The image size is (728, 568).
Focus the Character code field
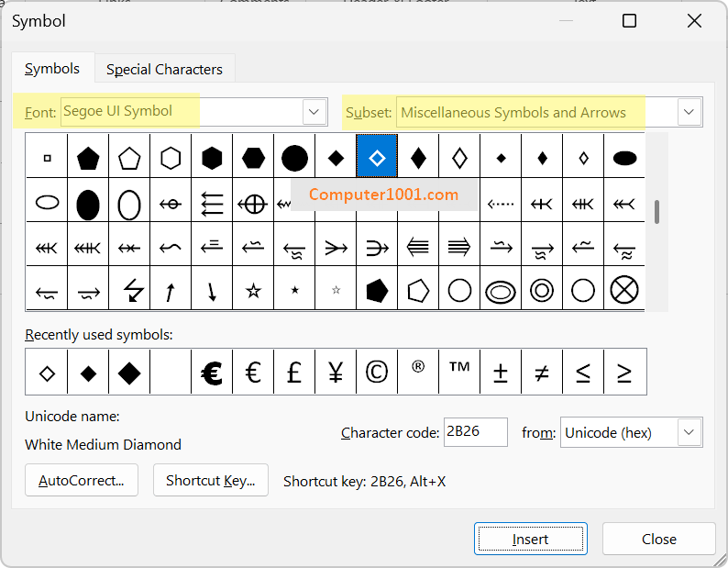[476, 432]
